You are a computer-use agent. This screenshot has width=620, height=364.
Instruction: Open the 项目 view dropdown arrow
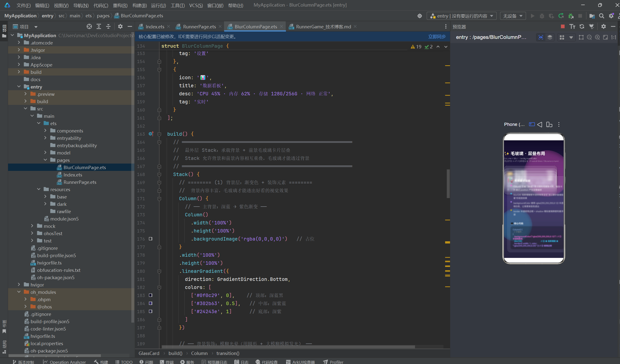(36, 27)
